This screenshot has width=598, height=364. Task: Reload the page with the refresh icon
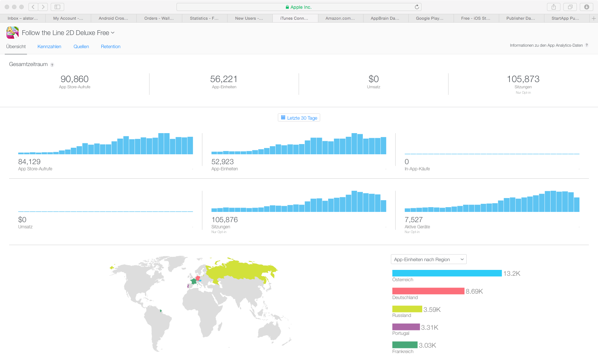click(x=417, y=7)
